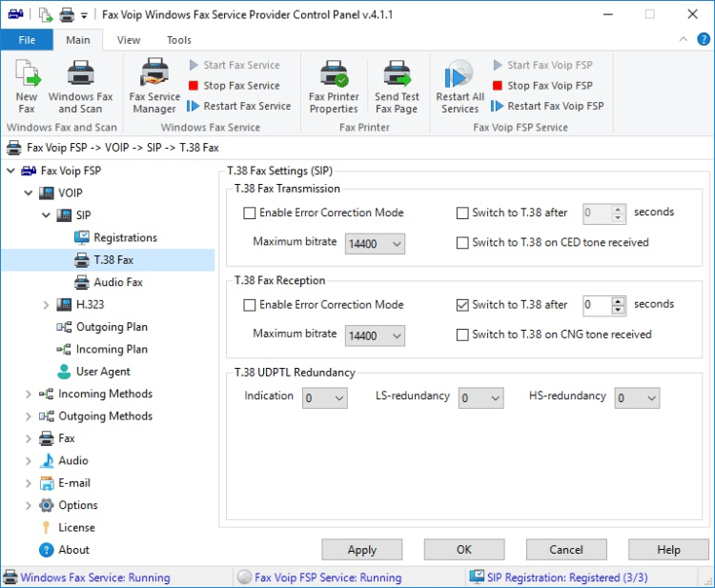The image size is (715, 588).
Task: Click Restart Fax Voip FSP icon
Action: pyautogui.click(x=497, y=106)
